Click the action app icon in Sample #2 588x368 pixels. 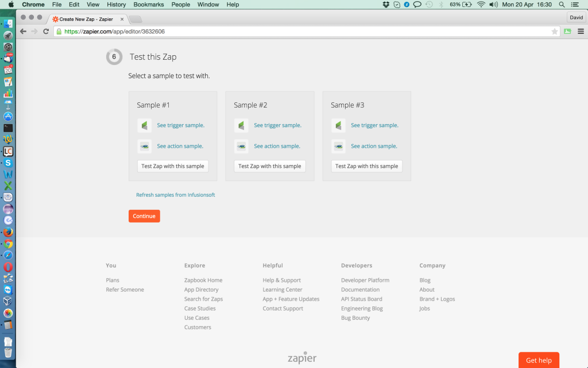[x=242, y=146]
